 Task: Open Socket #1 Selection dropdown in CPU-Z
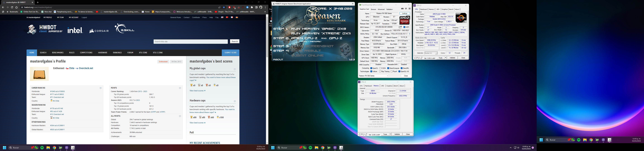click(x=431, y=53)
